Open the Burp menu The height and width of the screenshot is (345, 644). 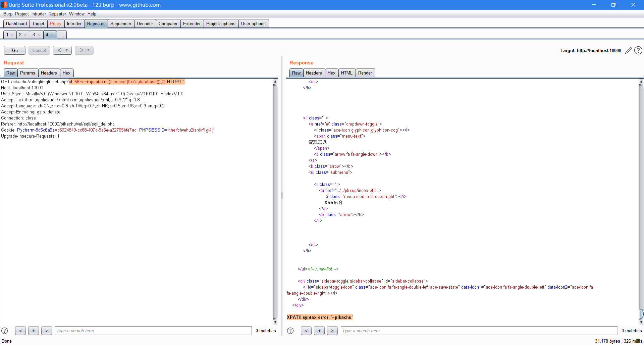[8, 14]
